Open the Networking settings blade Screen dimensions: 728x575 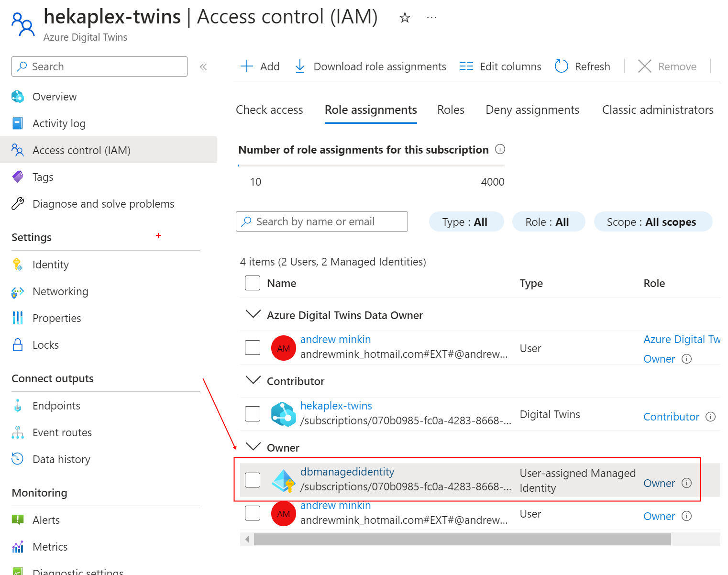pos(60,291)
